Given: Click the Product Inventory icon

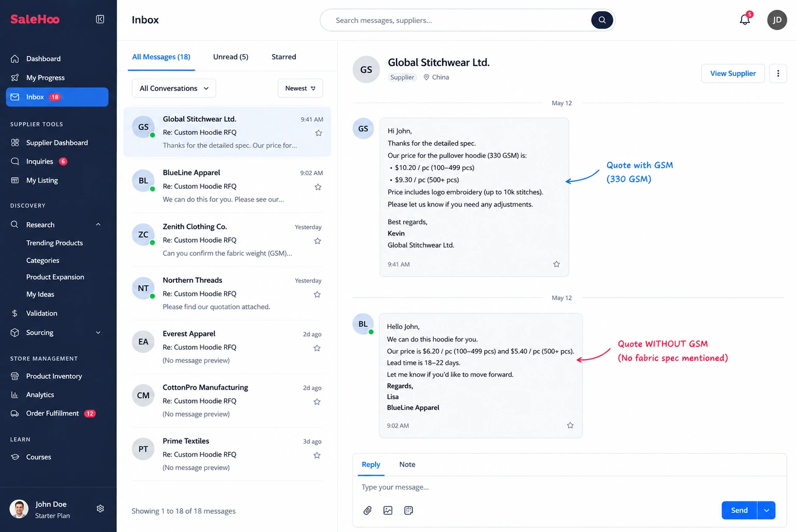Looking at the screenshot, I should pos(15,376).
